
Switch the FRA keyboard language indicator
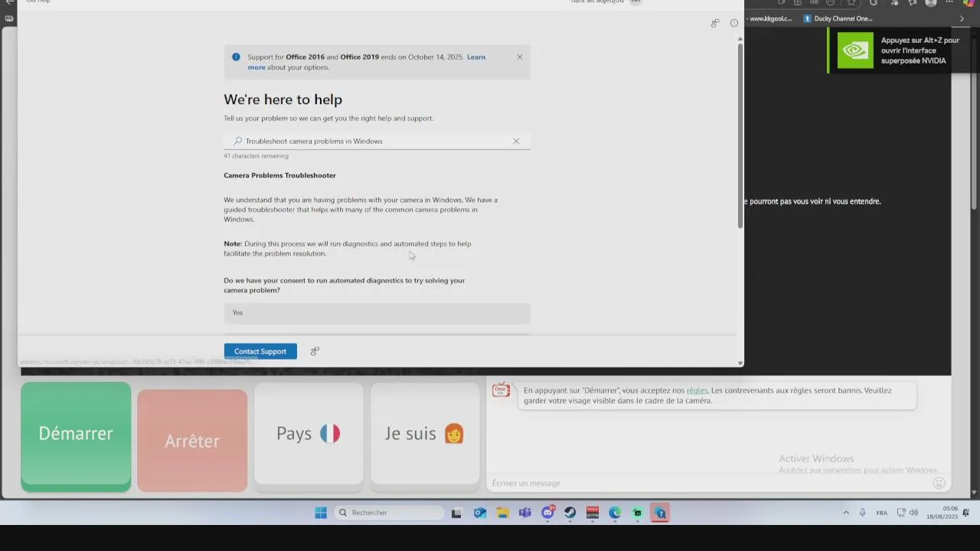[x=882, y=513]
